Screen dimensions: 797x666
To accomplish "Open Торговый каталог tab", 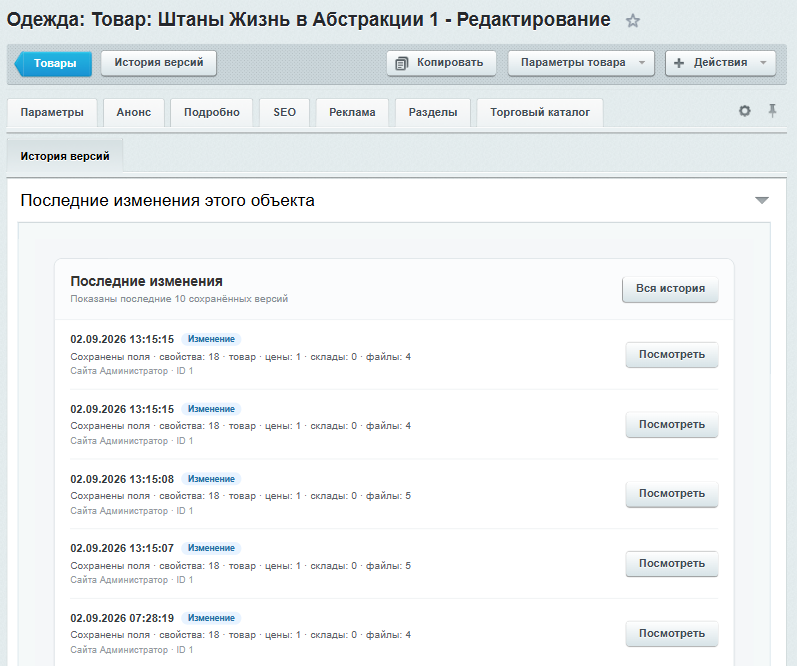I will tap(540, 112).
